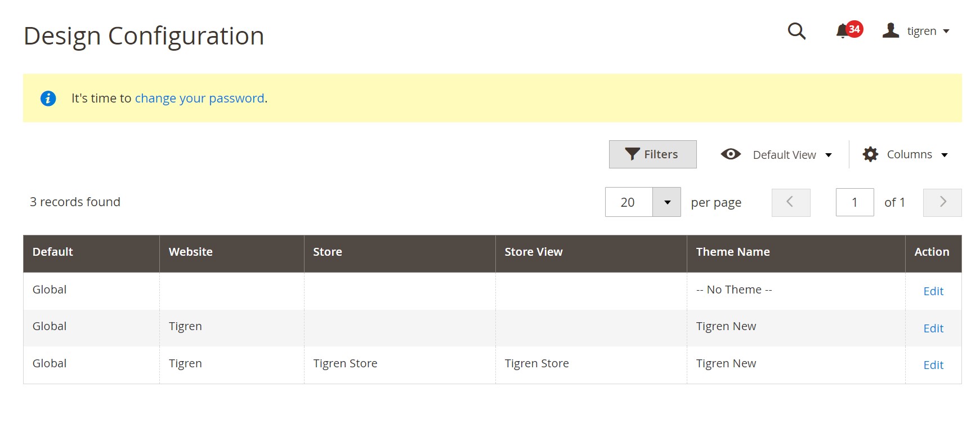This screenshot has width=980, height=427.
Task: Edit the No Theme global row
Action: 933,291
